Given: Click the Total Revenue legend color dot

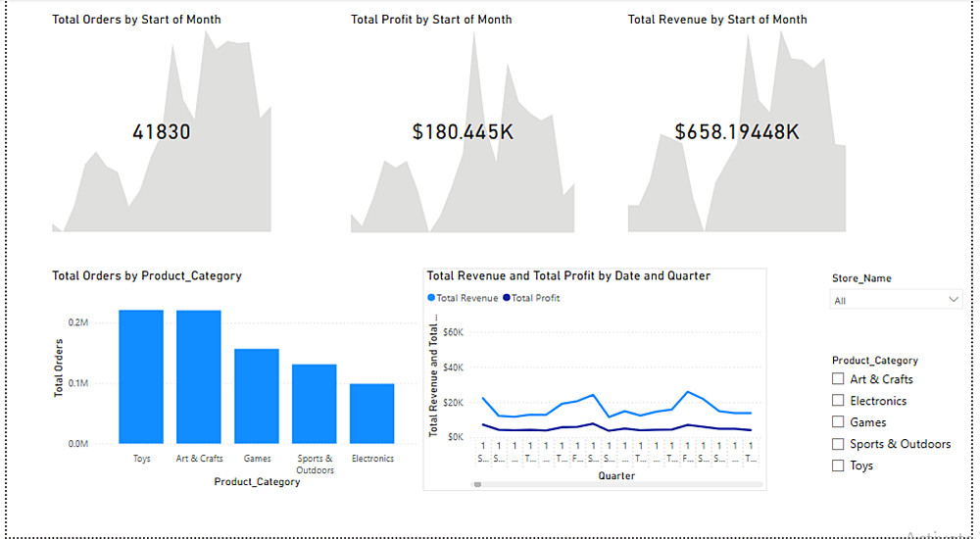Looking at the screenshot, I should pyautogui.click(x=432, y=298).
